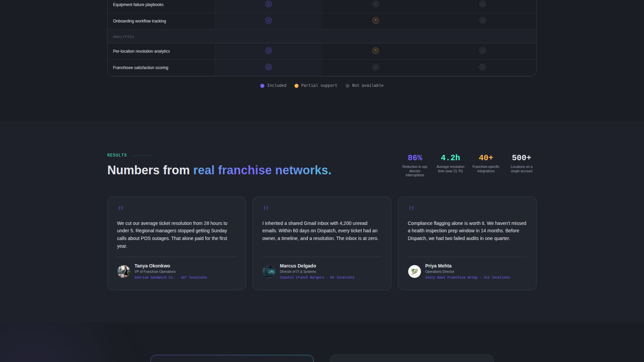644x362 pixels.
Task: Click middle-column not-available icon in Franchisee satisfaction scoring row
Action: [x=376, y=67]
